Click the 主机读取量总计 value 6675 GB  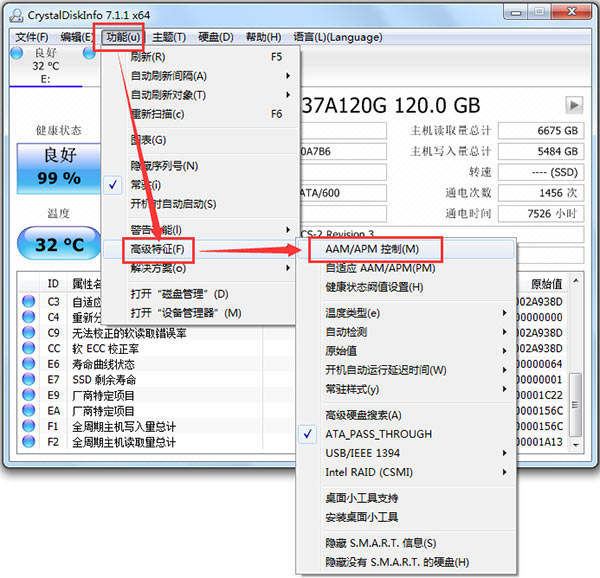point(541,131)
